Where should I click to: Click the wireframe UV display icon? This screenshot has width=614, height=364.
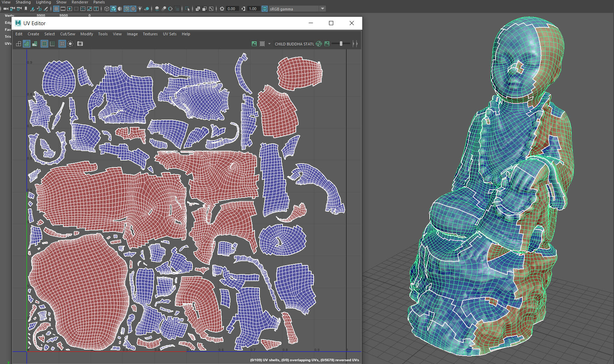pos(19,44)
